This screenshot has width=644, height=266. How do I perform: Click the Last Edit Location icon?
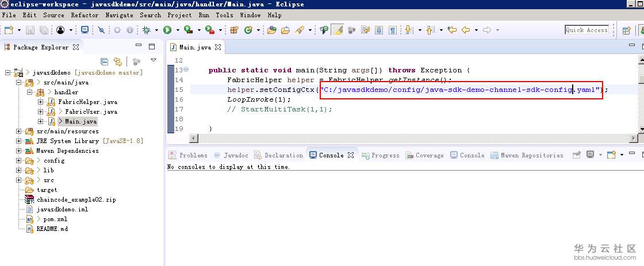point(452,30)
